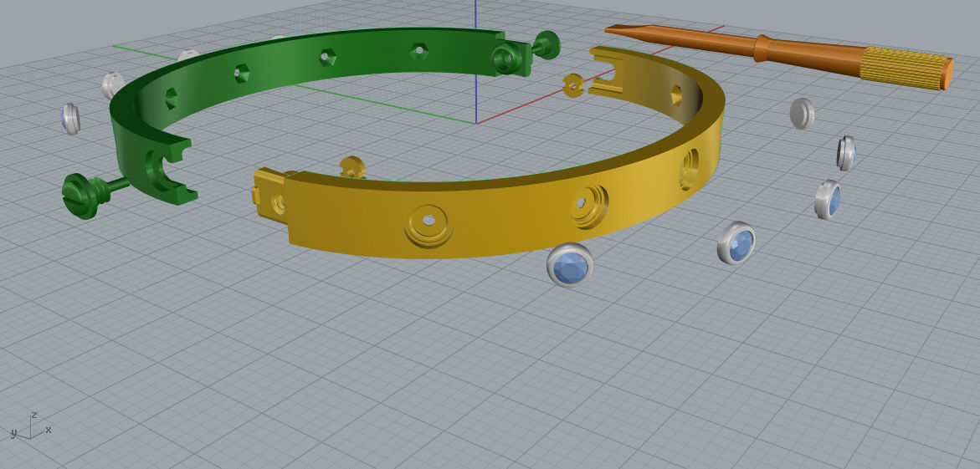Select the threaded hole at the green band's hinge end

click(506, 60)
